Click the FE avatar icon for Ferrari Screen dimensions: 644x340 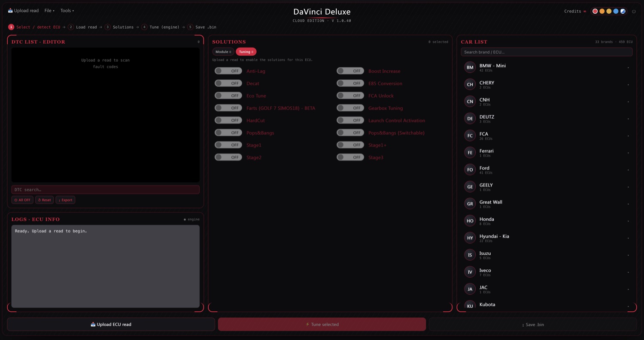tap(470, 153)
